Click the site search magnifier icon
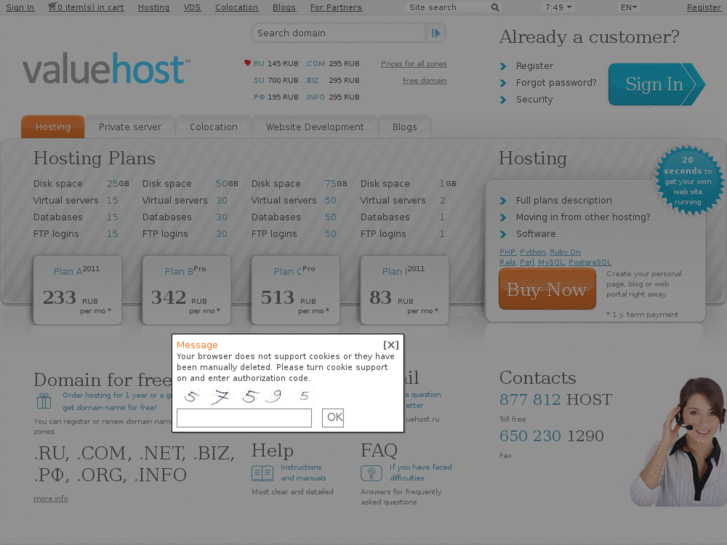727x545 pixels. 495,7
